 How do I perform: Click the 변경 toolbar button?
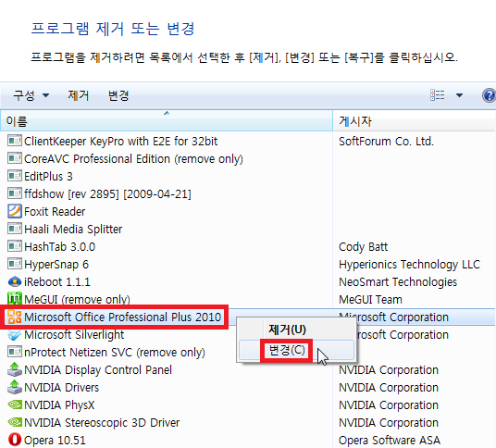[x=118, y=95]
